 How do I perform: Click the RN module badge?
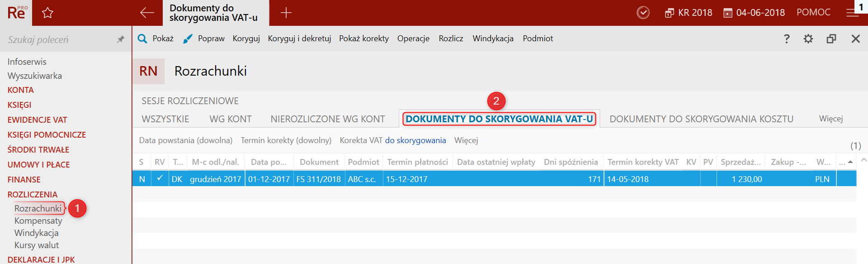[148, 71]
